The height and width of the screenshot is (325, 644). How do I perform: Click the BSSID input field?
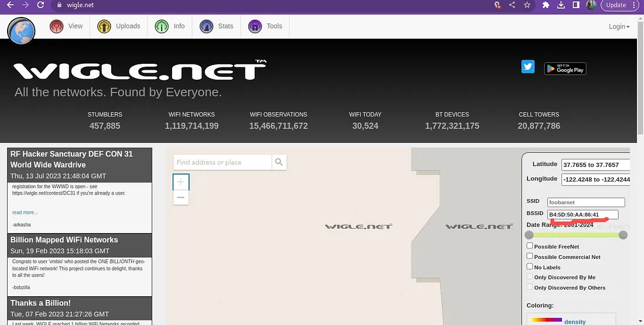tap(583, 214)
